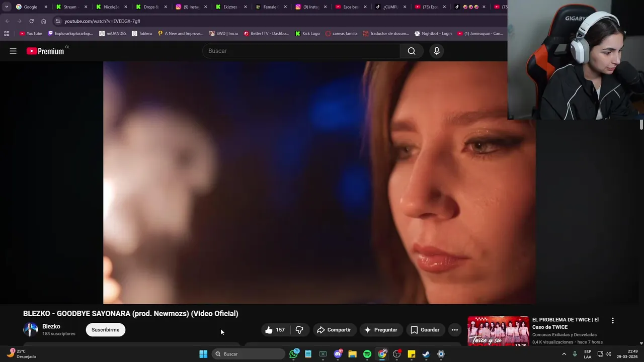
Task: Subscribe with Suscribirme button
Action: click(106, 330)
